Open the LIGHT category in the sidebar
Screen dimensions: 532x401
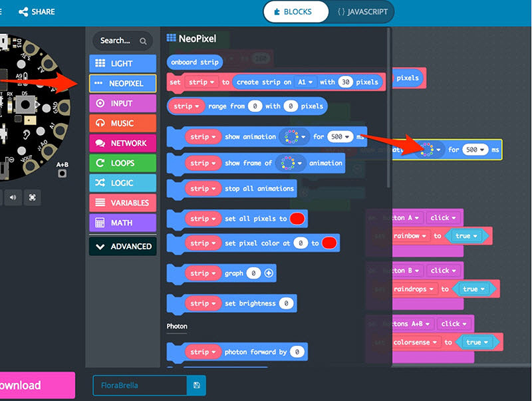coord(122,63)
